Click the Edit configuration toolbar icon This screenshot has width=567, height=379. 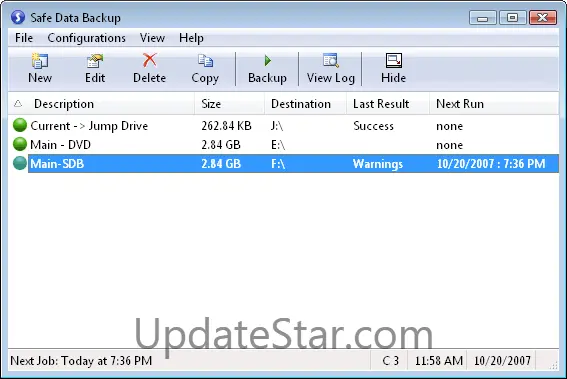coord(95,69)
